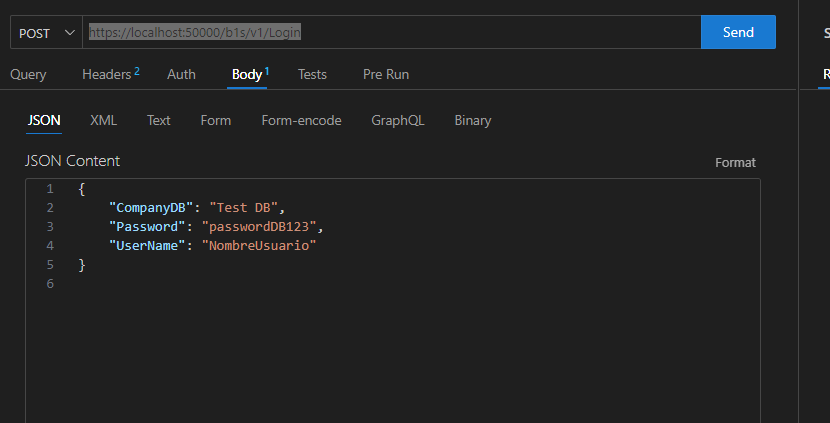This screenshot has width=830, height=423.
Task: Switch to the Form body type
Action: (x=215, y=121)
